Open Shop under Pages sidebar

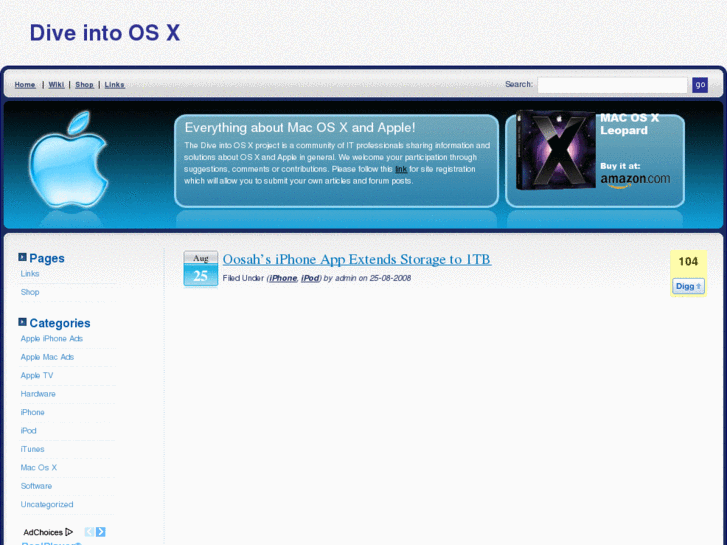coord(30,292)
